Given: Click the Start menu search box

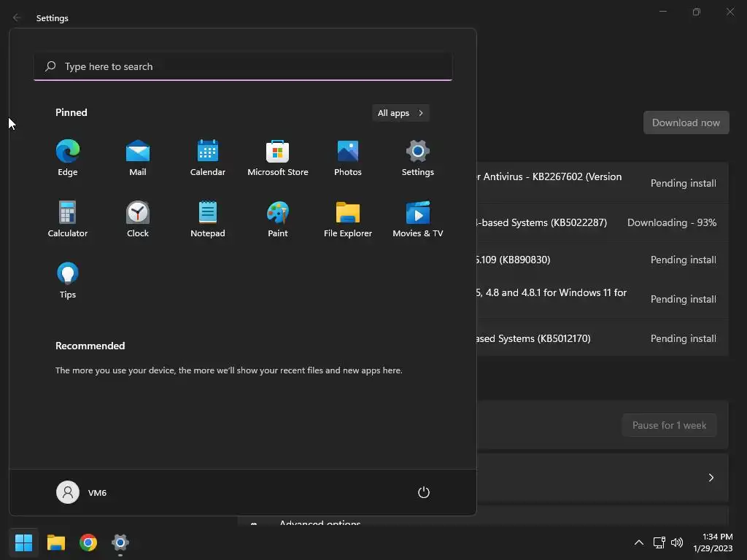Looking at the screenshot, I should coord(243,66).
